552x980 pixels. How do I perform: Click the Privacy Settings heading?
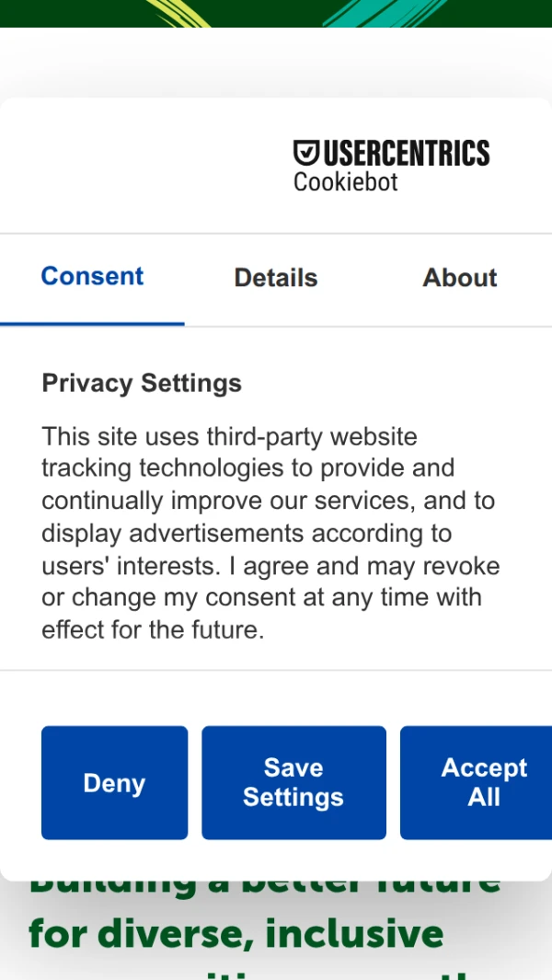pyautogui.click(x=142, y=383)
